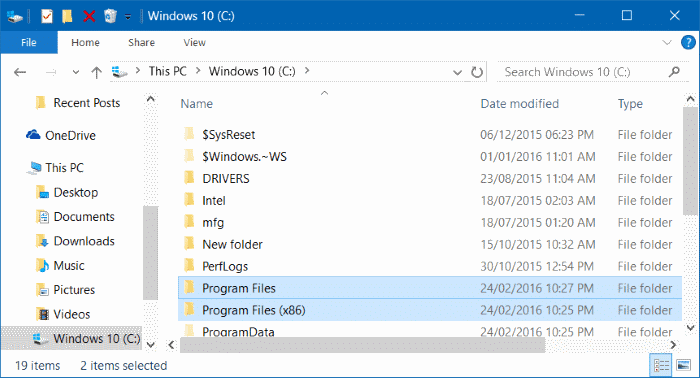Click the horizontal scroll right arrow
This screenshot has height=378, width=700.
point(673,345)
